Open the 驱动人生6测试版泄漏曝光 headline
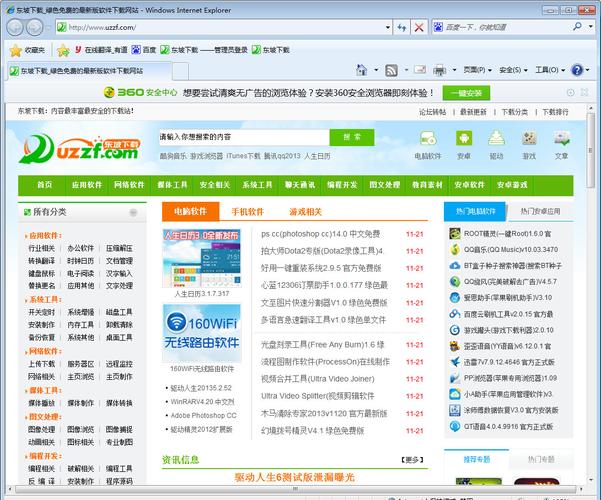This screenshot has height=500, width=601. point(295,478)
